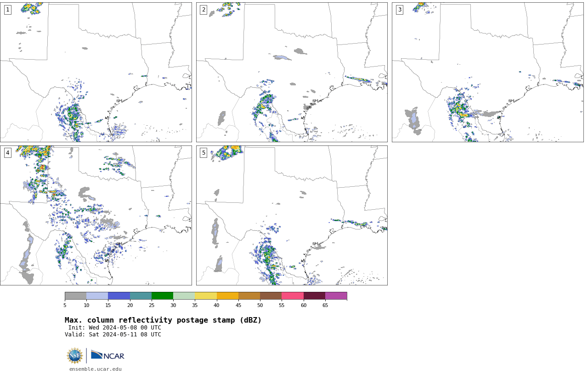Click the Max. column reflectivity title
Screen dimensions: 588x374
[163, 320]
